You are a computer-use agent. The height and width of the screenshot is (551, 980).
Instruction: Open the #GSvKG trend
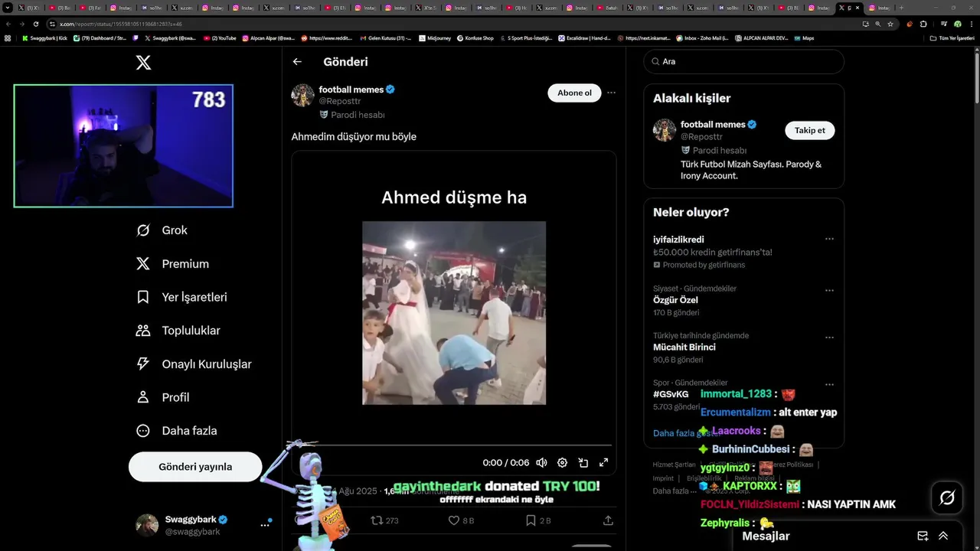(672, 394)
